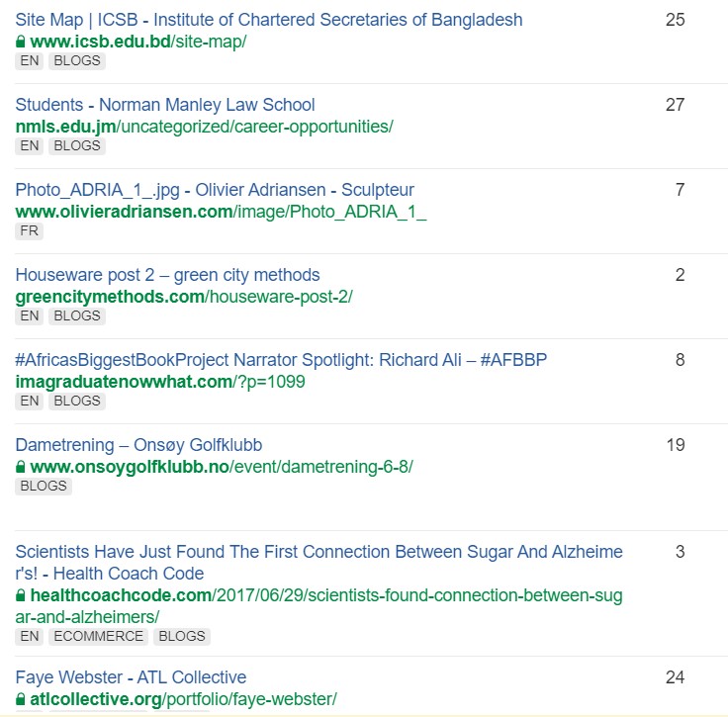Click the FR language tag under olivieradriansen

30,230
